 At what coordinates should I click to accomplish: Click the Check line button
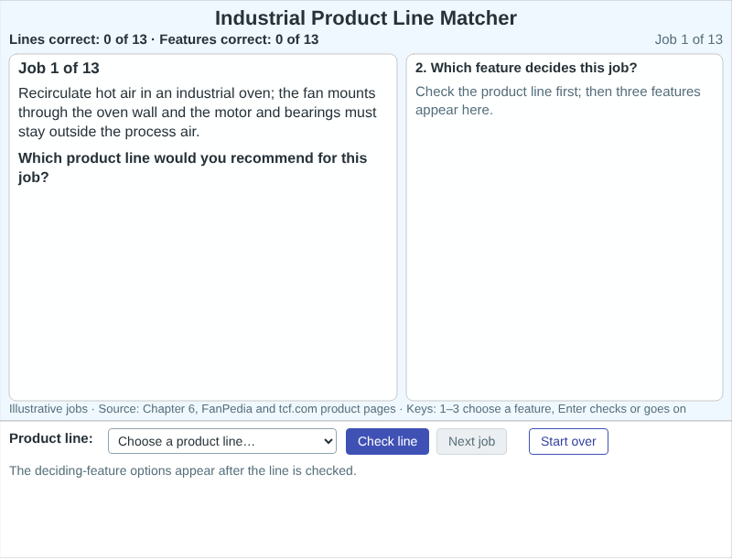pos(387,441)
